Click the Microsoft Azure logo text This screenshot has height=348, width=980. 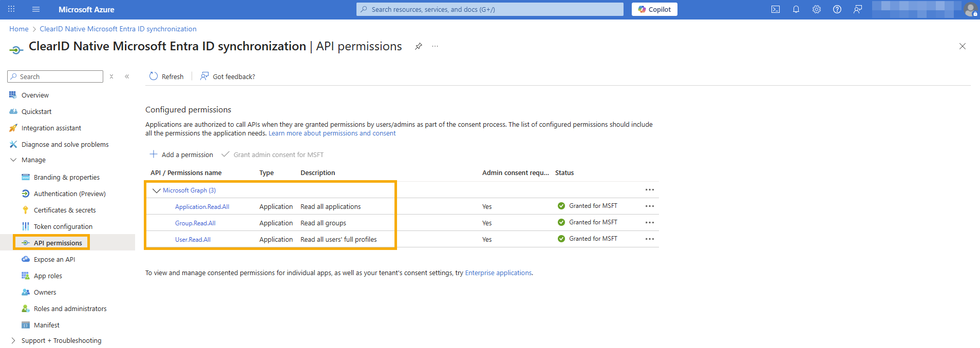86,9
